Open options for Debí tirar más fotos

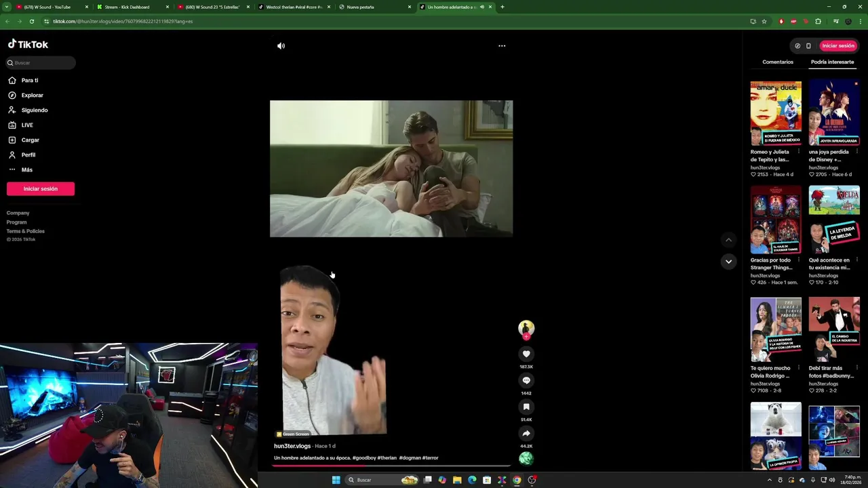(856, 368)
